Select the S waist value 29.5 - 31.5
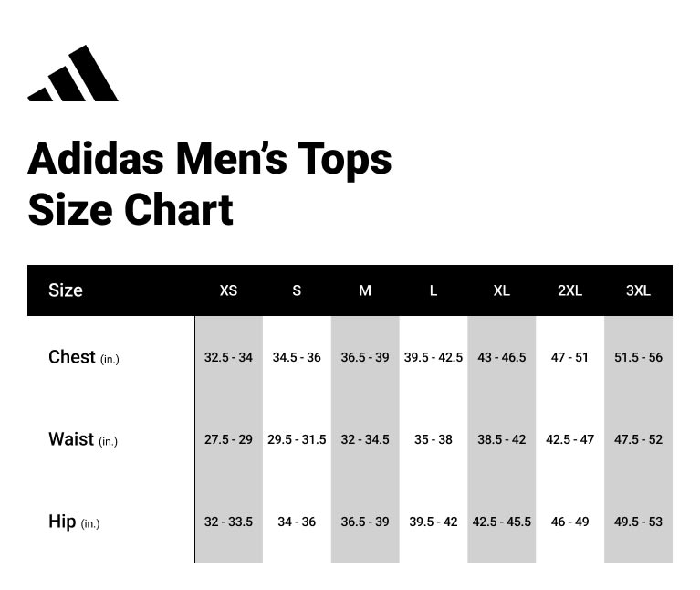The width and height of the screenshot is (700, 590). [x=297, y=439]
